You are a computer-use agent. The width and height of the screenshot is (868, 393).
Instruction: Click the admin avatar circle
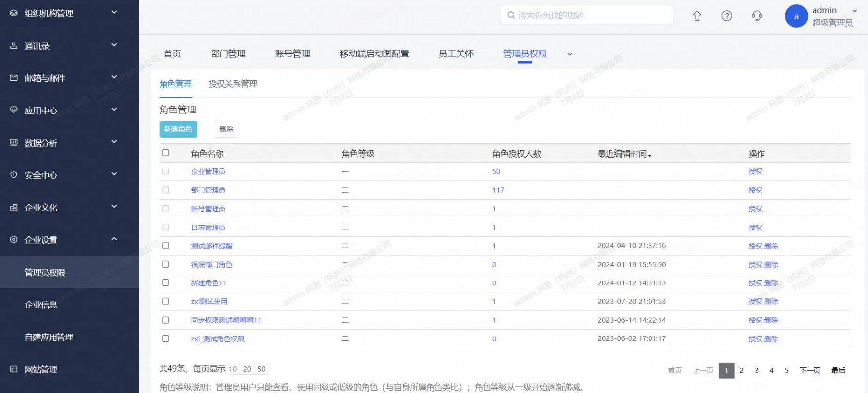click(x=796, y=16)
